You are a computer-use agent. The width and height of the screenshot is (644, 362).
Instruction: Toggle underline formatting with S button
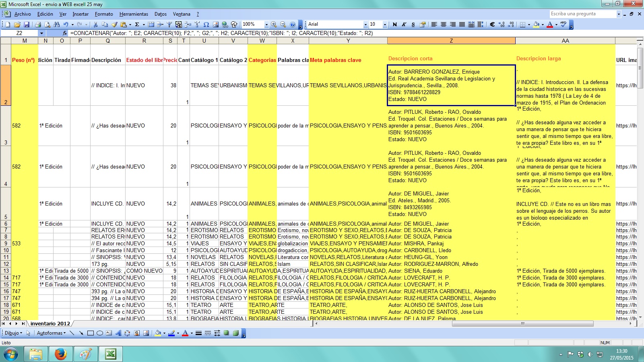point(413,25)
